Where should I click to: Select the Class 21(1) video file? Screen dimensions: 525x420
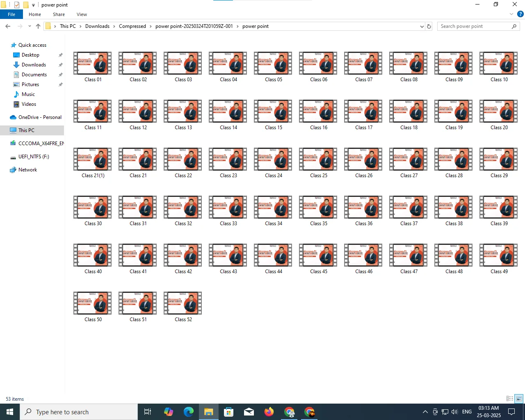(93, 163)
